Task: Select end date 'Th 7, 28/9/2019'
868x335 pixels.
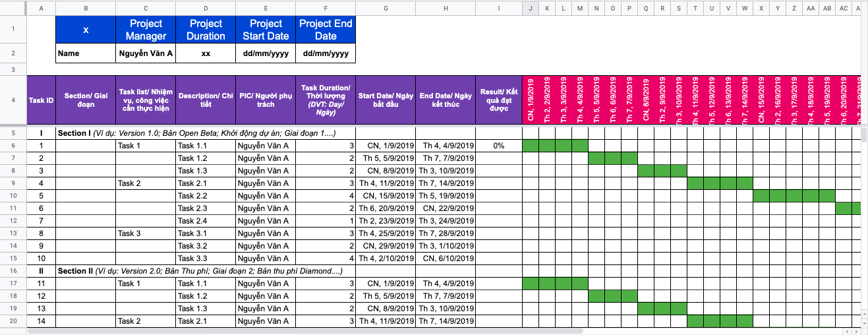Action: (446, 233)
